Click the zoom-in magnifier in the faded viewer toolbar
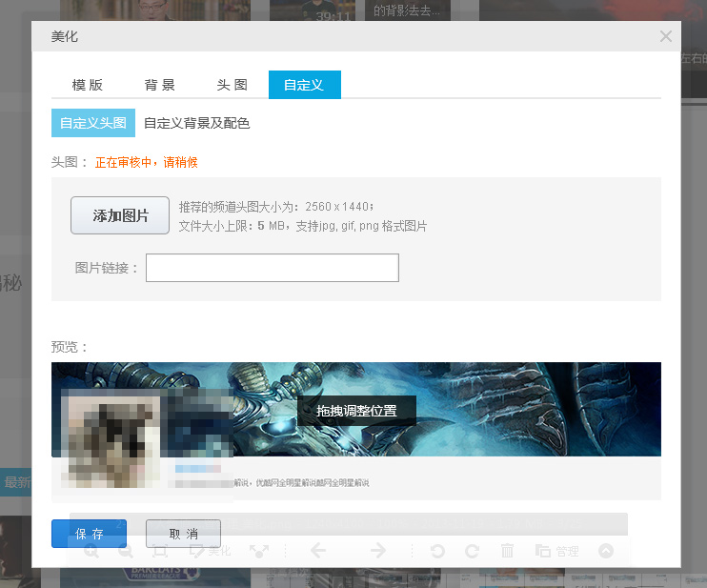The height and width of the screenshot is (588, 707). point(91,552)
